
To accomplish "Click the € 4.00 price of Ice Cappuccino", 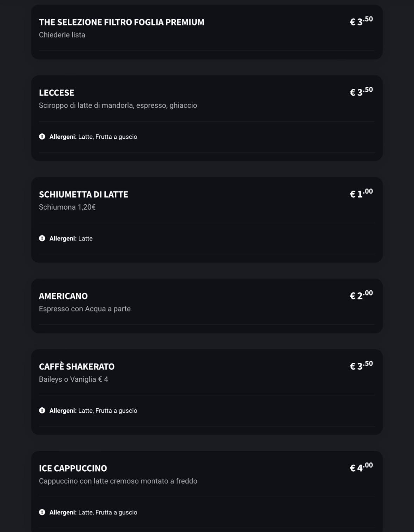I will pos(361,467).
